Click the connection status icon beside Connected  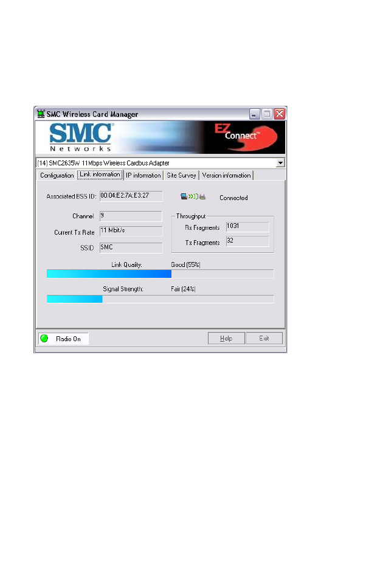pos(193,196)
